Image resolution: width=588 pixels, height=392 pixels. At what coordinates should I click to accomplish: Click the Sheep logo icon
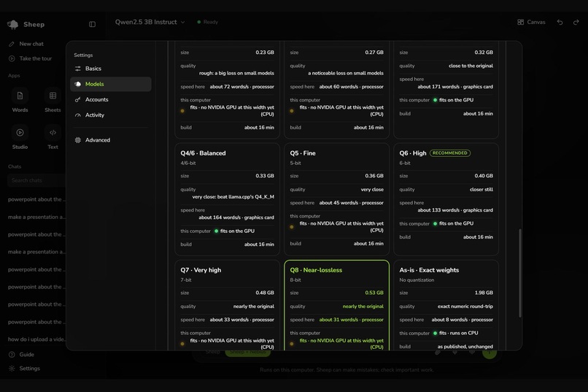point(12,24)
